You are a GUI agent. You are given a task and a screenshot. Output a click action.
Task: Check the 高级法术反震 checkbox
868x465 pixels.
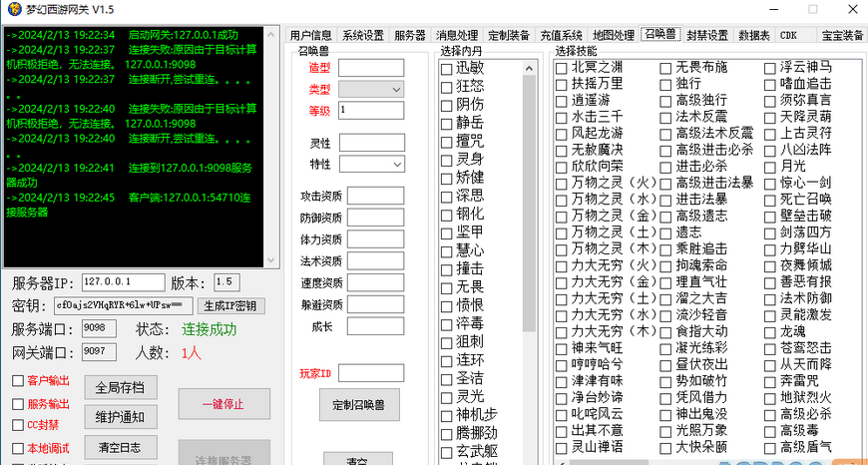coord(665,134)
